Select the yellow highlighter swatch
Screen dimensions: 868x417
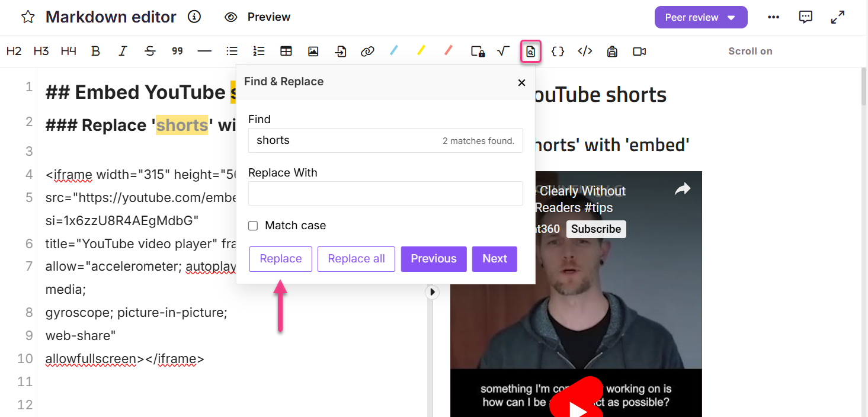[421, 51]
